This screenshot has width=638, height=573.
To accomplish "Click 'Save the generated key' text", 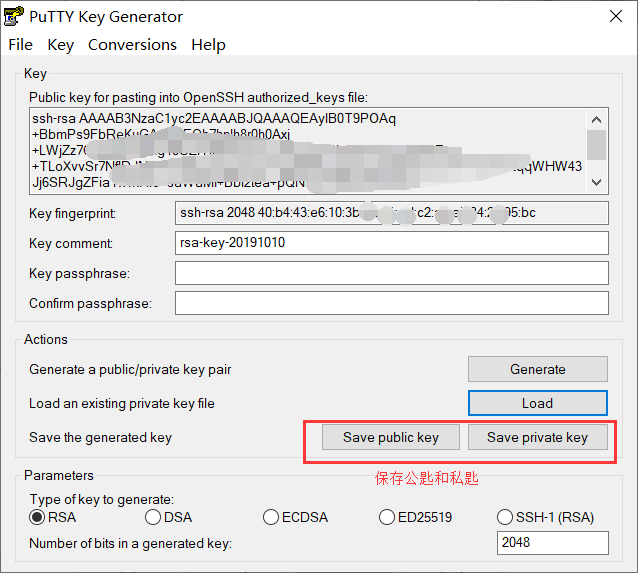I will pos(101,437).
